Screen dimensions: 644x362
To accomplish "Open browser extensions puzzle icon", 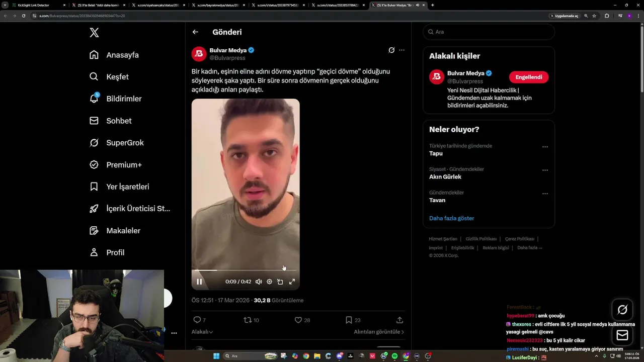I will pyautogui.click(x=607, y=16).
